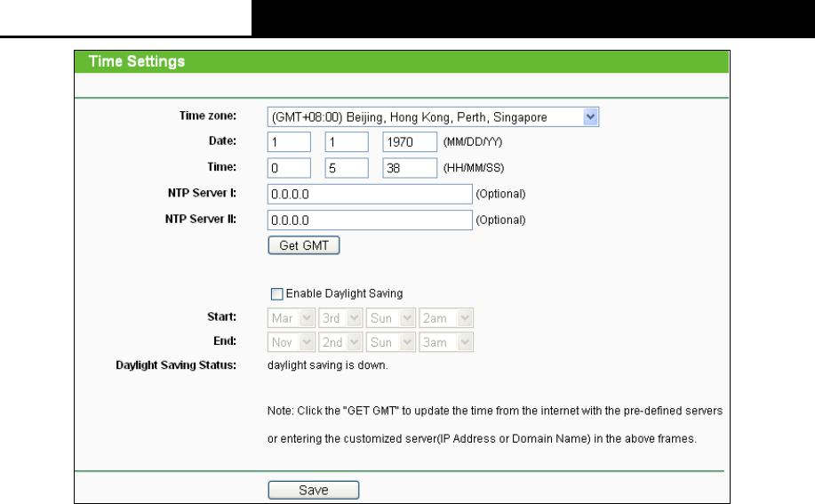Click the (Optional) text beside NTP Server II
The height and width of the screenshot is (504, 815).
tap(500, 220)
